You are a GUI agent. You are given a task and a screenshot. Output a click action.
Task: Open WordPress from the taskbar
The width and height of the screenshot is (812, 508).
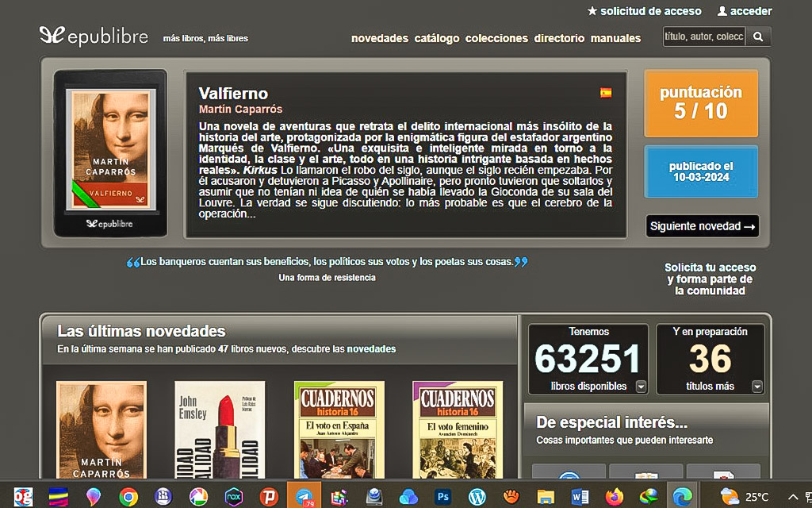[x=476, y=495]
